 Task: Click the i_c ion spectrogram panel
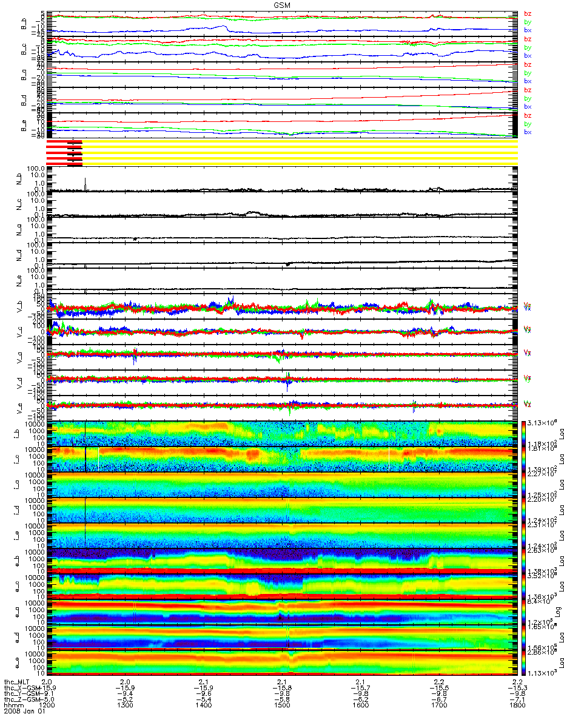pos(282,459)
